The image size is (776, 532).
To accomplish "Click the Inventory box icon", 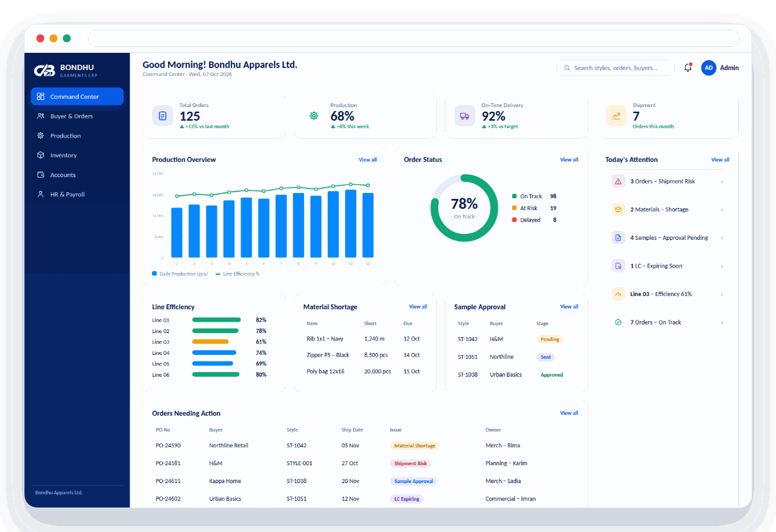I will coord(40,155).
